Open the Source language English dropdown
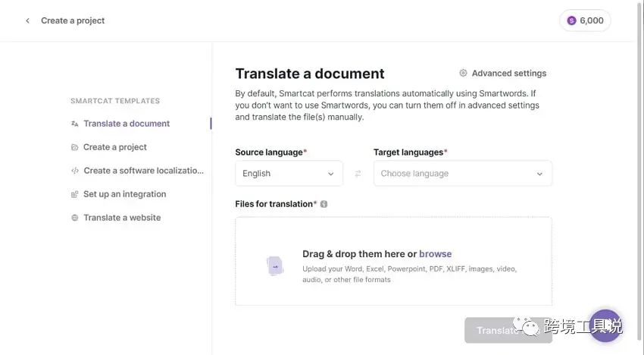The height and width of the screenshot is (355, 644). click(289, 174)
